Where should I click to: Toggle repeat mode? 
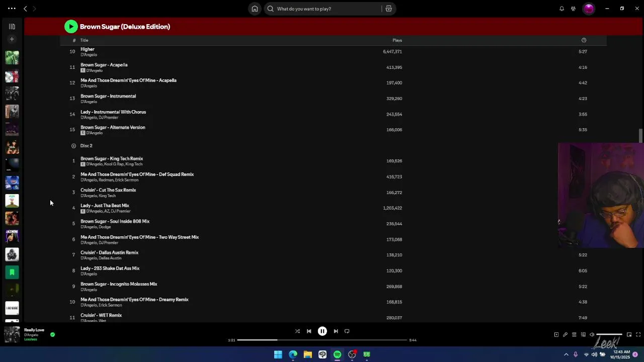coord(347,331)
